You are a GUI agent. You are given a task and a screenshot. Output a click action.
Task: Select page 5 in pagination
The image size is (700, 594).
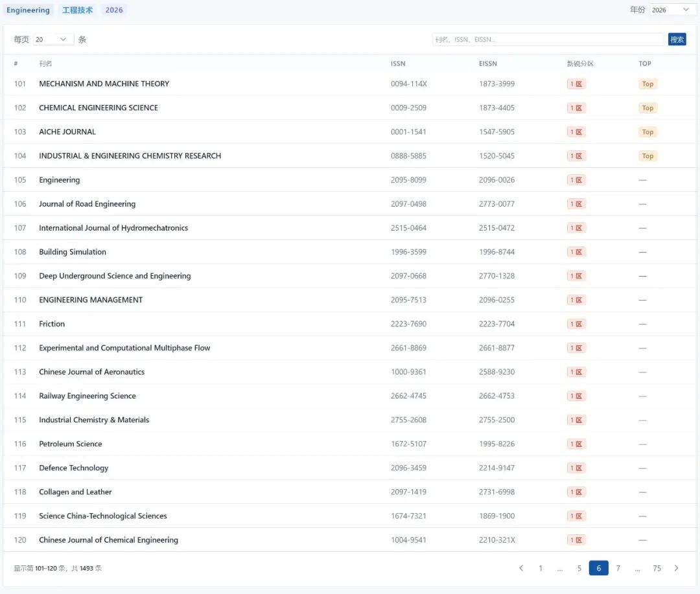(579, 568)
